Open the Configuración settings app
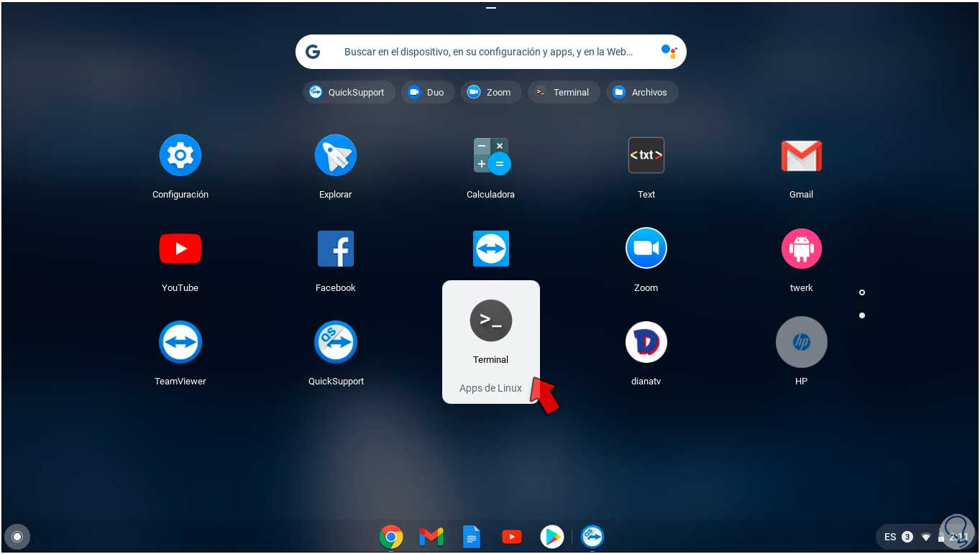Image resolution: width=980 pixels, height=554 pixels. [x=180, y=155]
